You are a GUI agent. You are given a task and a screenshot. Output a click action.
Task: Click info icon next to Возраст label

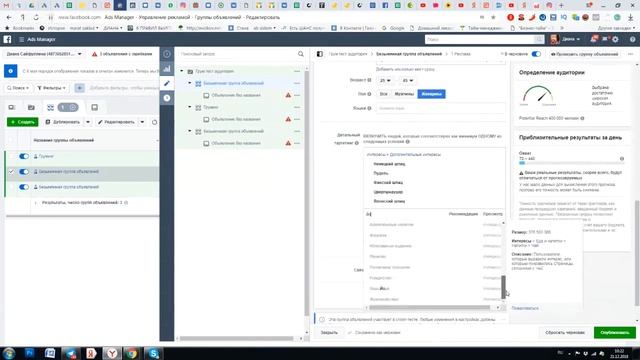pos(369,80)
